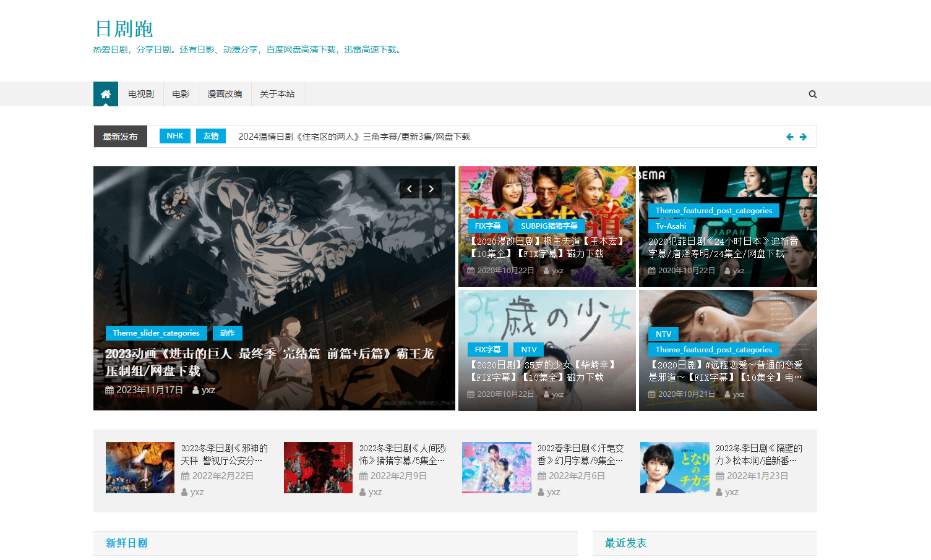The width and height of the screenshot is (931, 560).
Task: Select the 友情 tag in ticker
Action: 211,136
